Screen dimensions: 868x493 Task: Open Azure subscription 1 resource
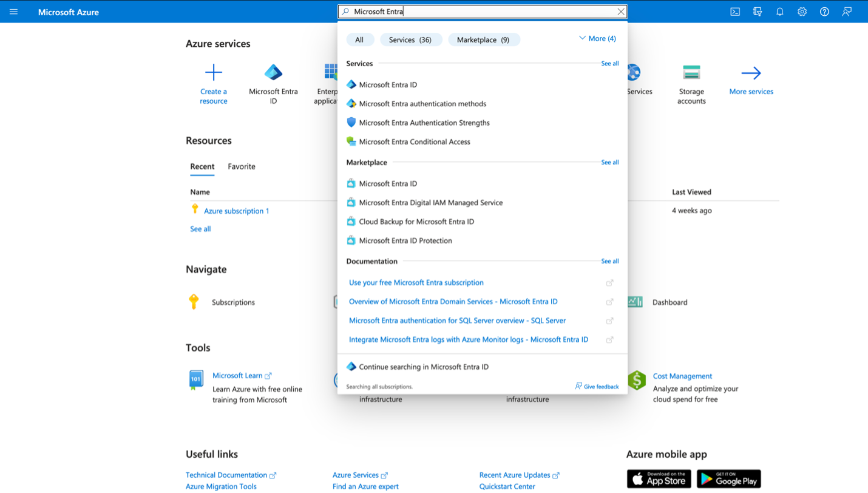click(237, 211)
